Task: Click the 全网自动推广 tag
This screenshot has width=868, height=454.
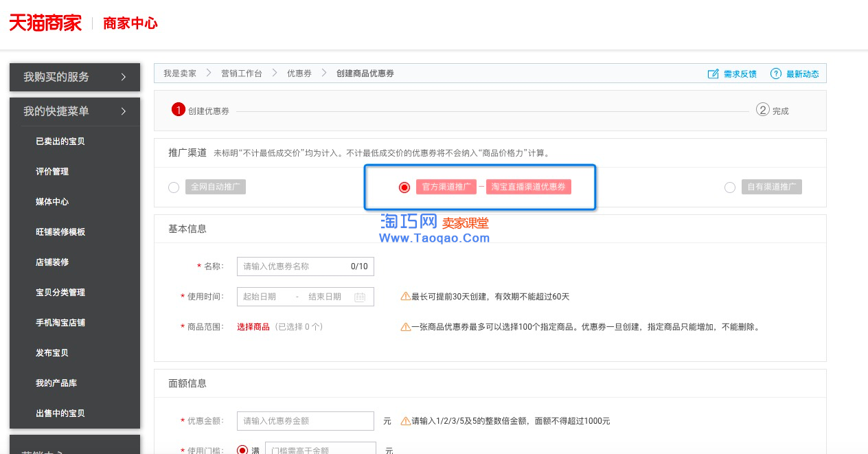Action: tap(216, 187)
